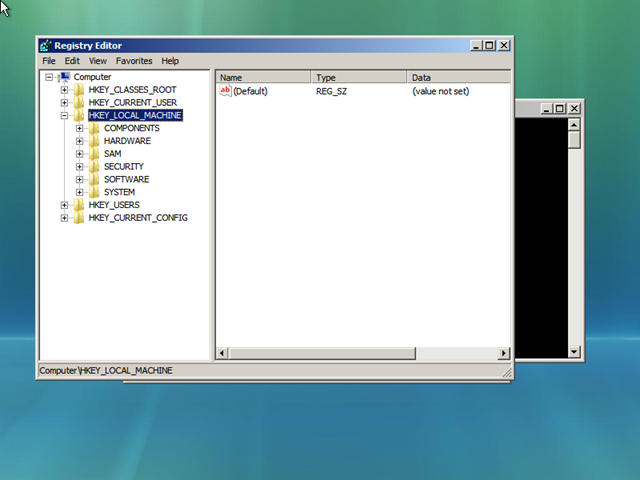Viewport: 640px width, 480px height.
Task: Expand HKEY_CURRENT_CONFIG key
Action: [64, 218]
